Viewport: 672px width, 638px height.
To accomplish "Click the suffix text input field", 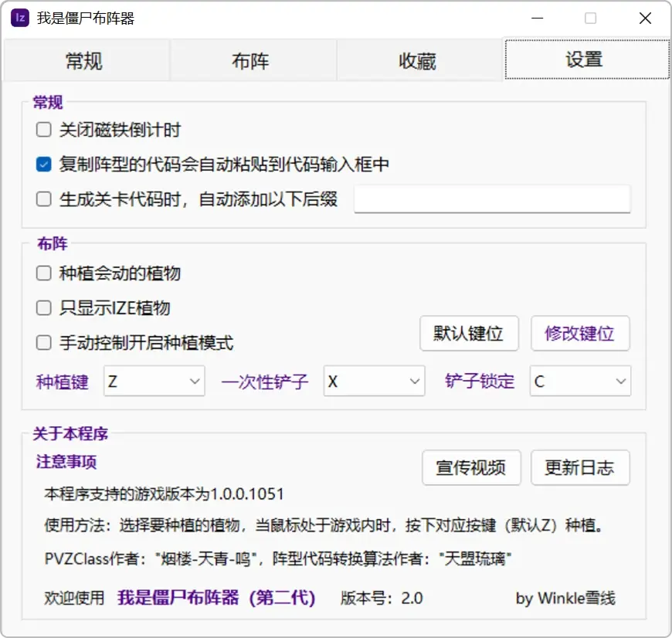I will (x=492, y=199).
